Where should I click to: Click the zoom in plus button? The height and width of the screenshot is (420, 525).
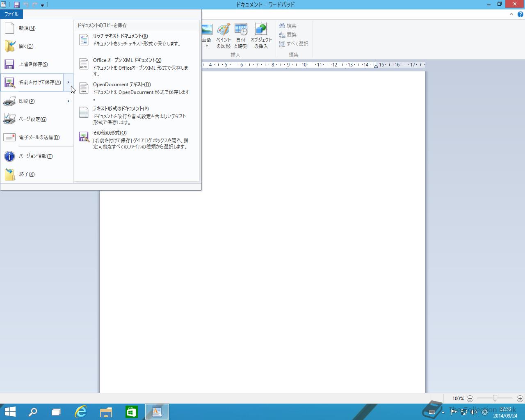point(520,398)
